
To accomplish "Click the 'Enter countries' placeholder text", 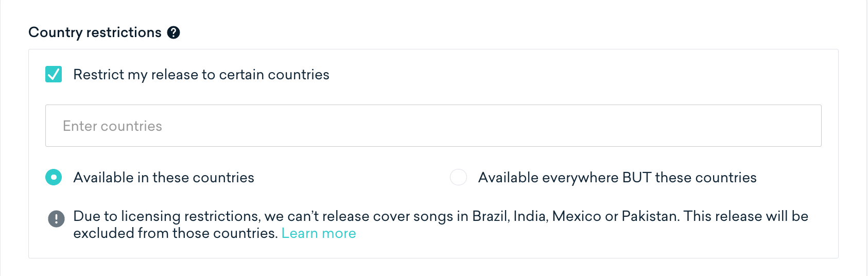I will click(x=112, y=126).
